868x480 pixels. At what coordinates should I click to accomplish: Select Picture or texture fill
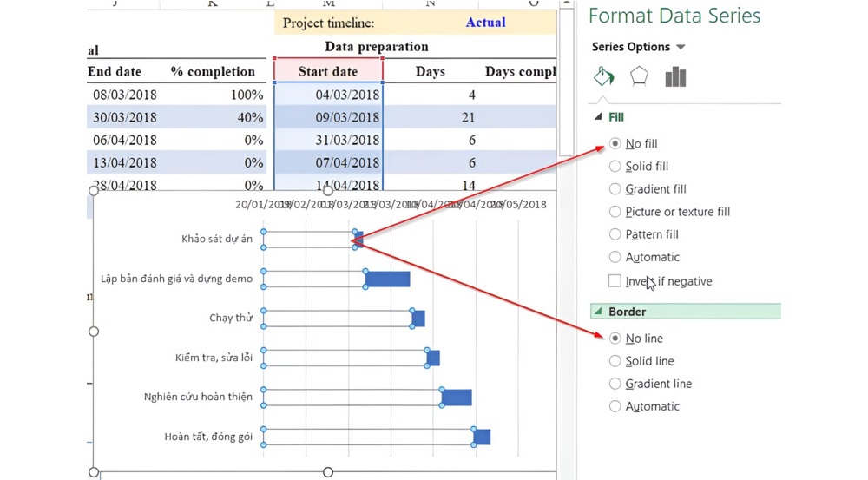tap(615, 211)
